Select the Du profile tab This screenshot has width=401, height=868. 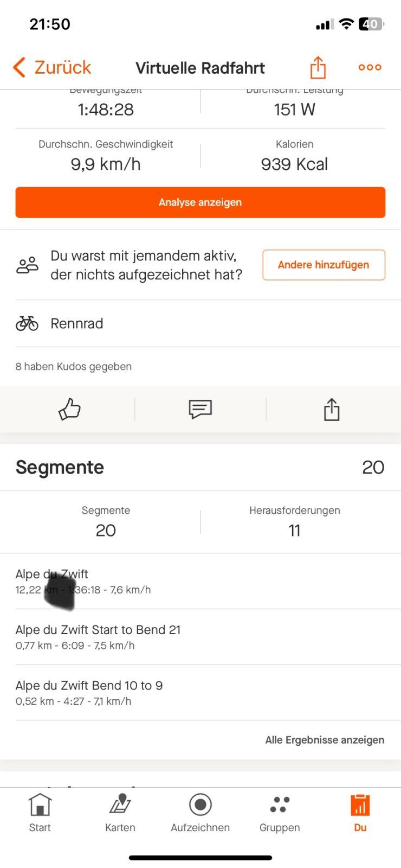point(360,812)
